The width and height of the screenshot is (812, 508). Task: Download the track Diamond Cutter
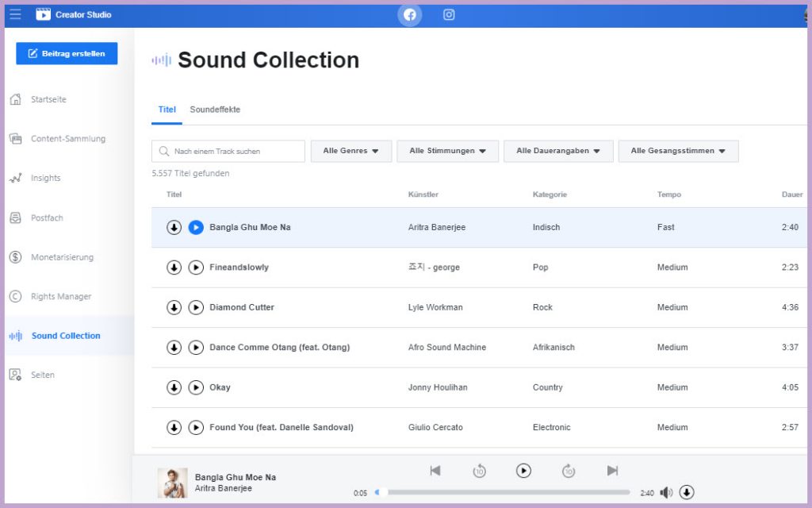(174, 307)
